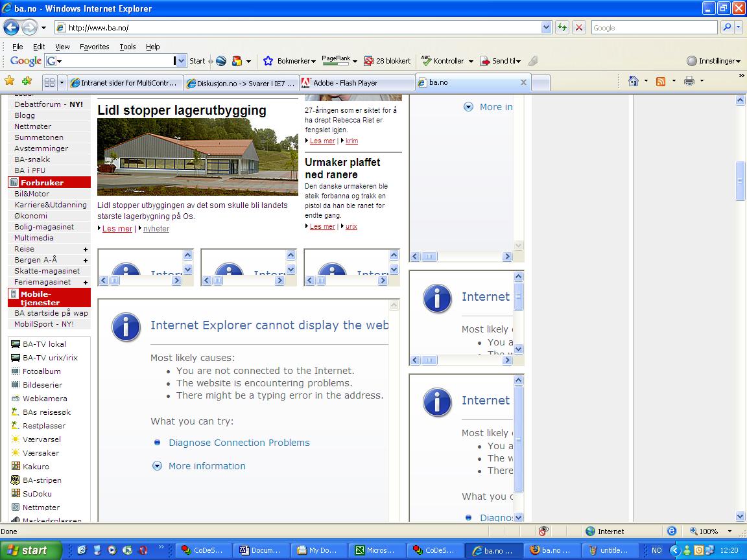Click the blue info icon in the main error frame
The width and height of the screenshot is (747, 560).
126,327
